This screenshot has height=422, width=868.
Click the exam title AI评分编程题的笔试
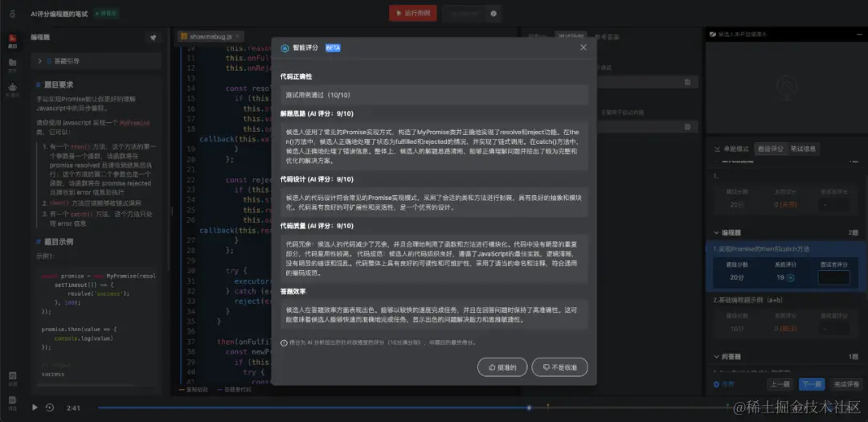(59, 14)
